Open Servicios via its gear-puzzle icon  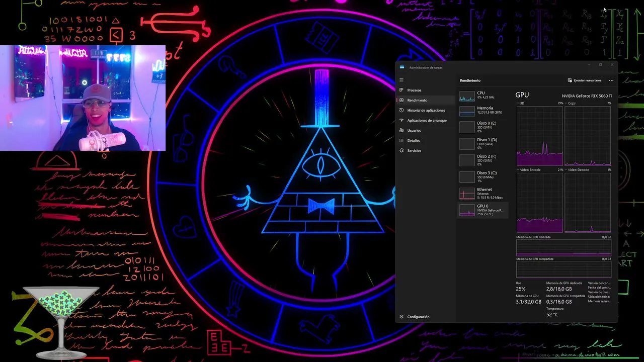coord(401,150)
